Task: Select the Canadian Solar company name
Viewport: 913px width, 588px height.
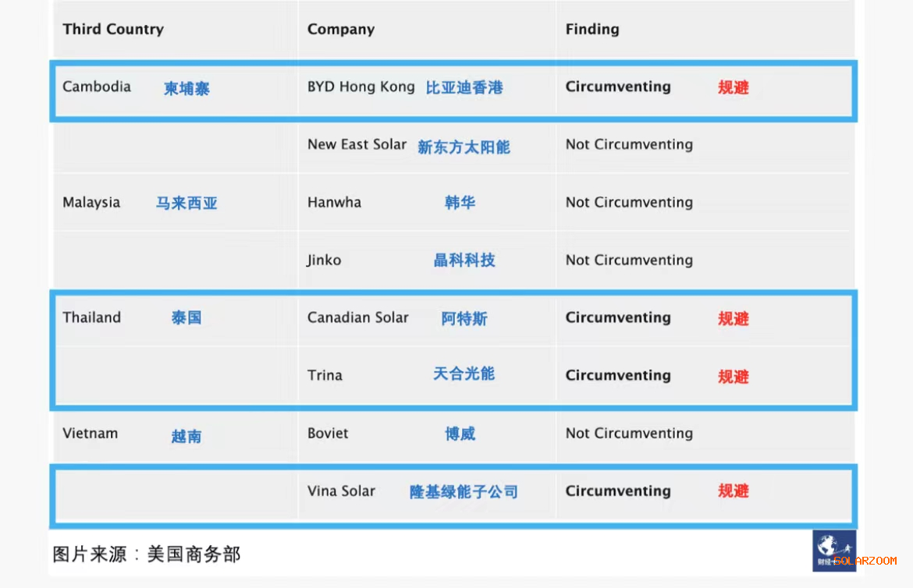Action: click(x=357, y=317)
